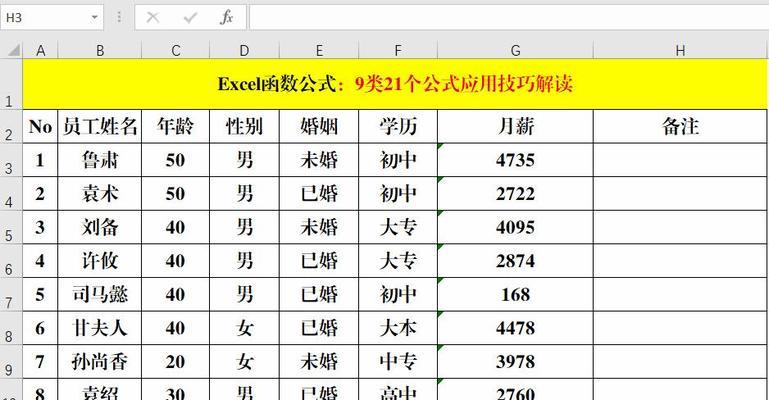Select row 3 header
Viewport: 769px width, 400px height.
(x=11, y=160)
